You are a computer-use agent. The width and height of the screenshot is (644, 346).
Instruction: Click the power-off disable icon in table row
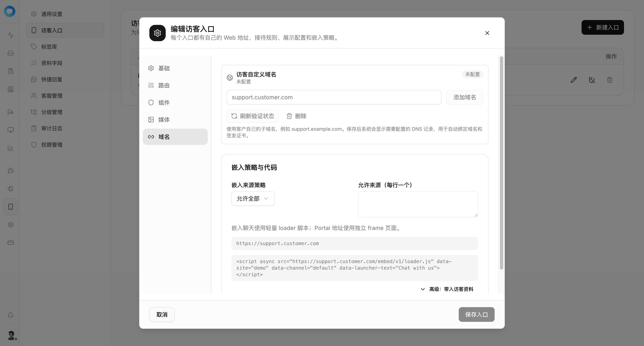(x=592, y=80)
